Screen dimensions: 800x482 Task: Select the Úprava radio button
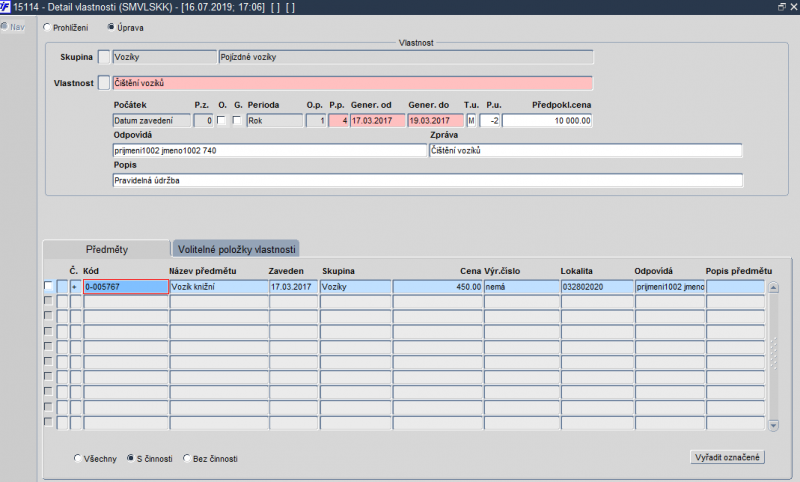[111, 28]
